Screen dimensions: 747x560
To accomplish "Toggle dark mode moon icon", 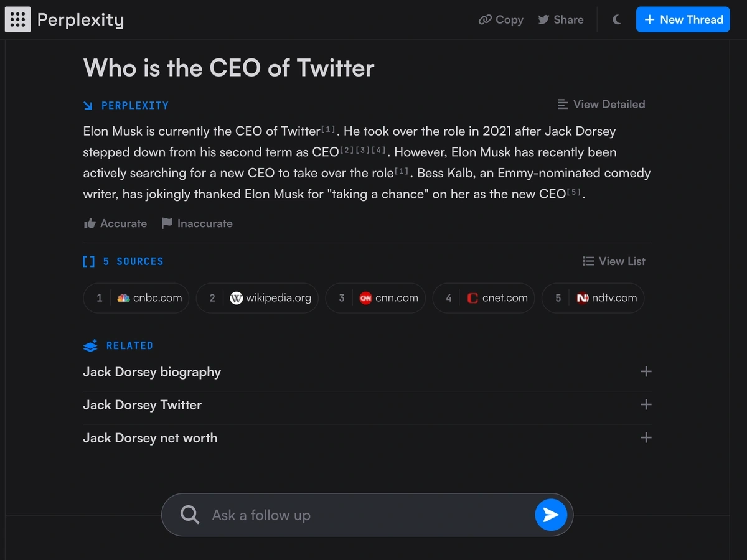I will click(x=617, y=20).
